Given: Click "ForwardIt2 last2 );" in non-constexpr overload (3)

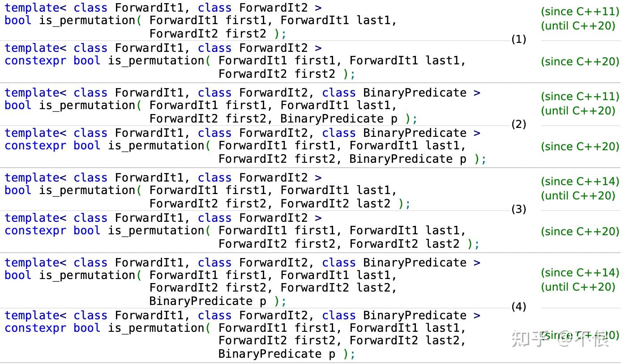Looking at the screenshot, I should [346, 203].
